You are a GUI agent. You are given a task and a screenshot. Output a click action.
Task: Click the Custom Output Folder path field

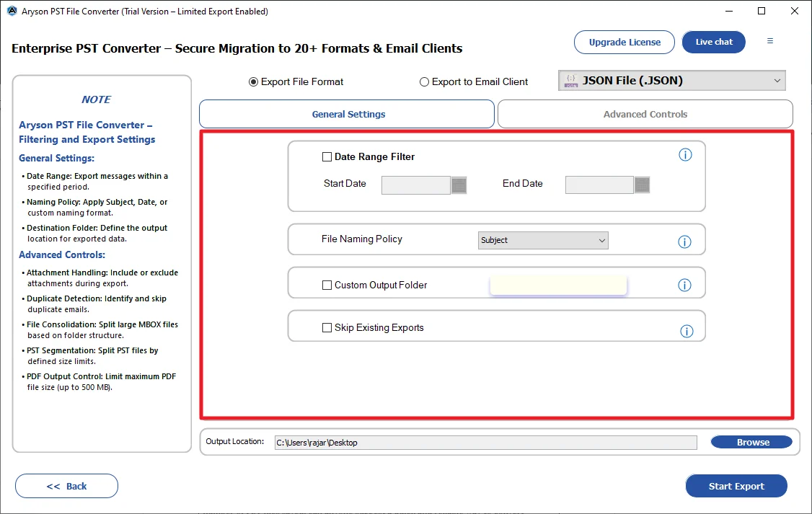point(558,285)
